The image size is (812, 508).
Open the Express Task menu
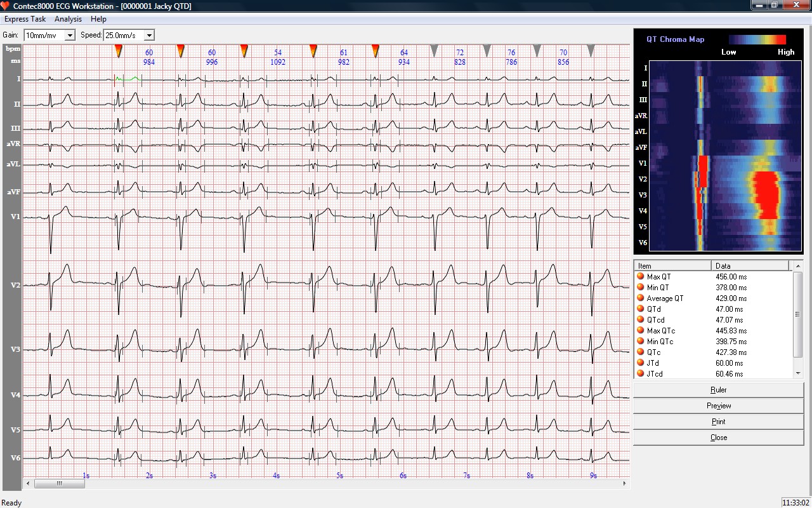tap(25, 19)
